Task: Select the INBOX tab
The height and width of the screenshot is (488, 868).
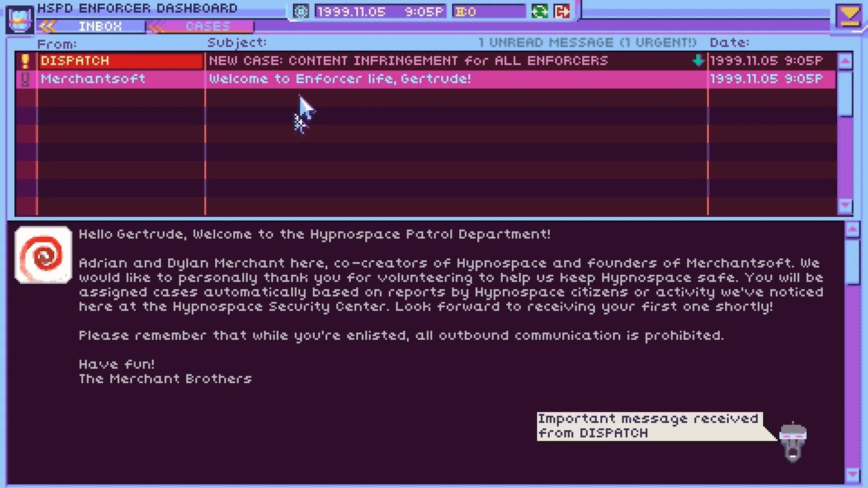Action: point(99,26)
